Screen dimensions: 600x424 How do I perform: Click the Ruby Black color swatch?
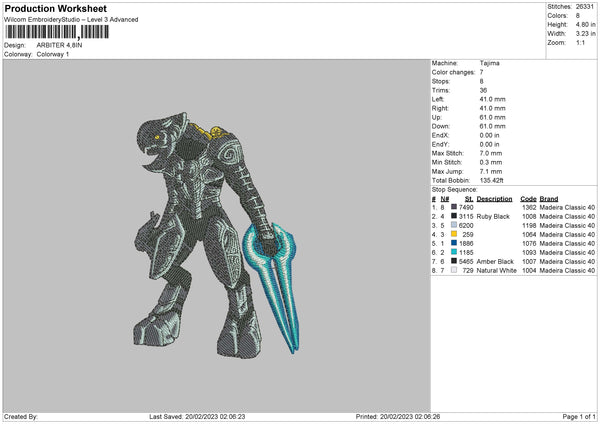click(454, 216)
